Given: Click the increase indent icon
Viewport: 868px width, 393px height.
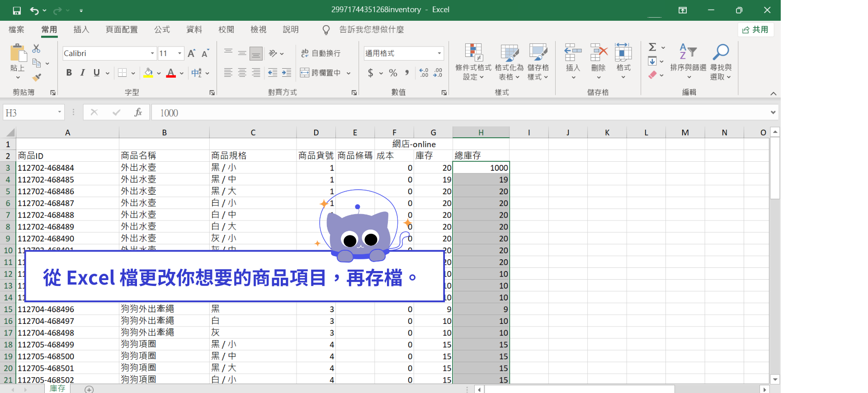Looking at the screenshot, I should click(x=287, y=73).
